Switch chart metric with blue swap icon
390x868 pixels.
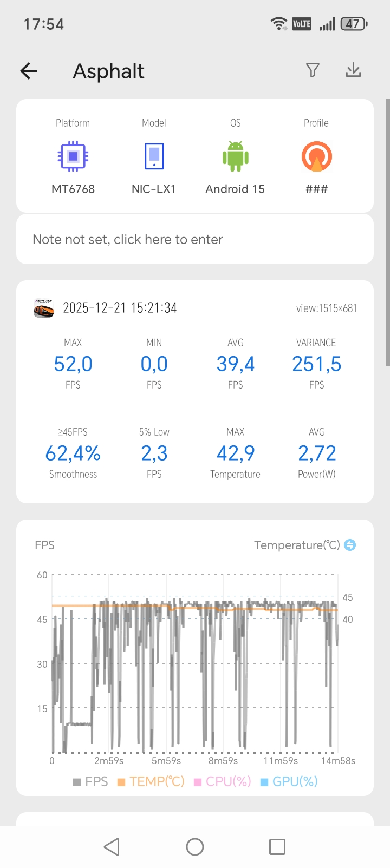tap(350, 545)
